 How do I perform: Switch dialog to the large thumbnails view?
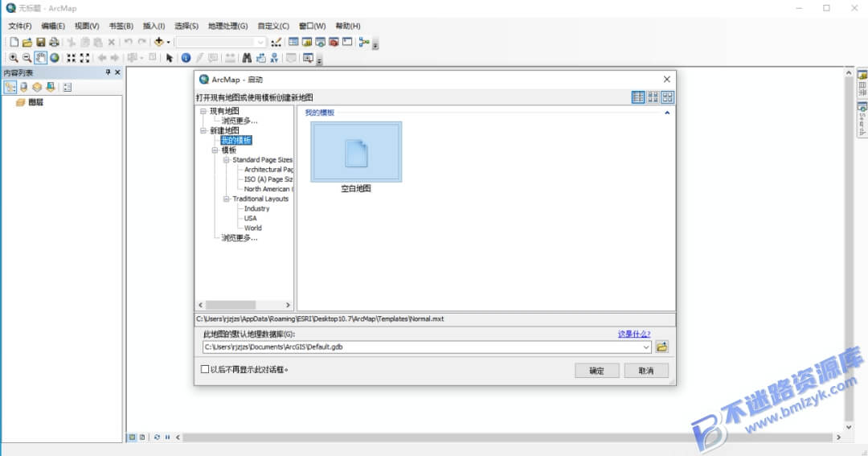pos(667,97)
